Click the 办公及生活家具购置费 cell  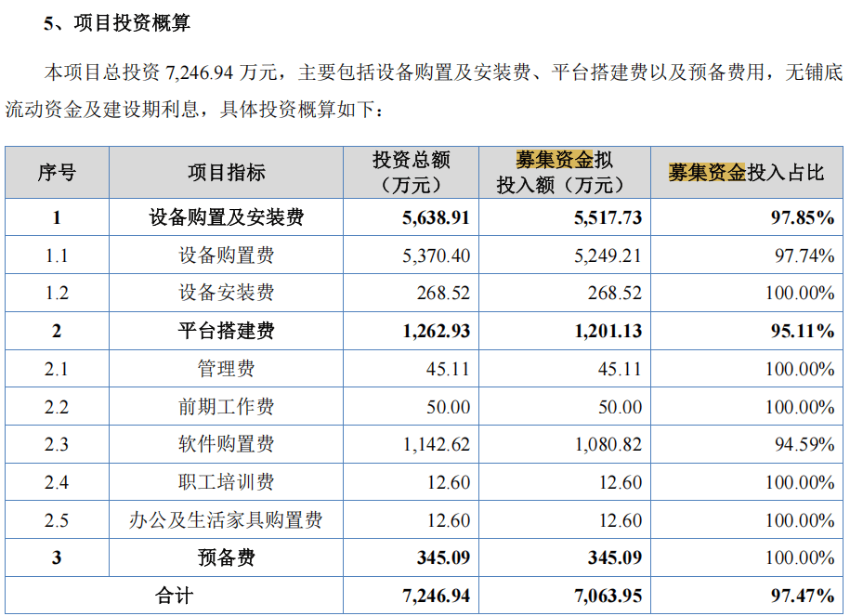226,520
